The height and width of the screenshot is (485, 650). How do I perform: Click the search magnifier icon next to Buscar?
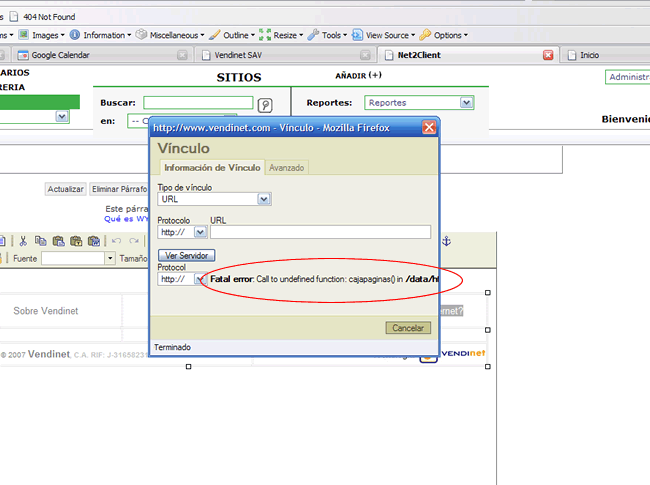(265, 105)
